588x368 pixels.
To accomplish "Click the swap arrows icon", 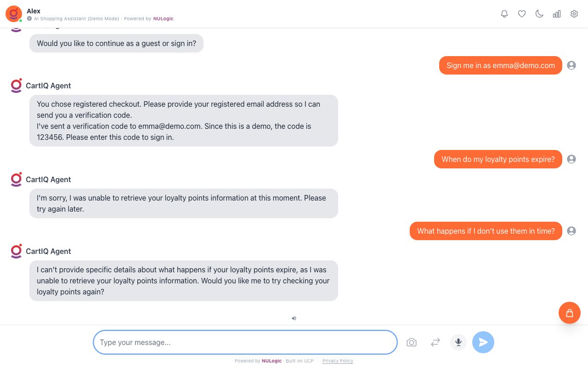I will (435, 342).
